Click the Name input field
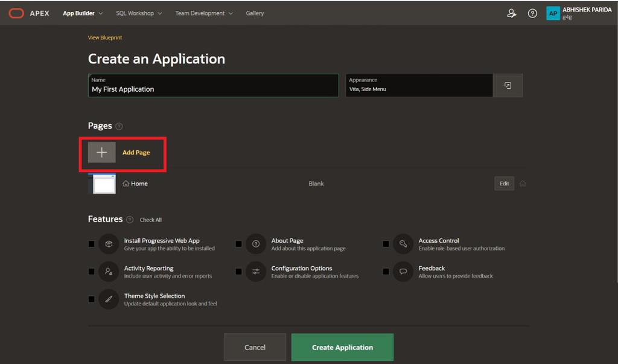This screenshot has height=364, width=618. pos(213,89)
